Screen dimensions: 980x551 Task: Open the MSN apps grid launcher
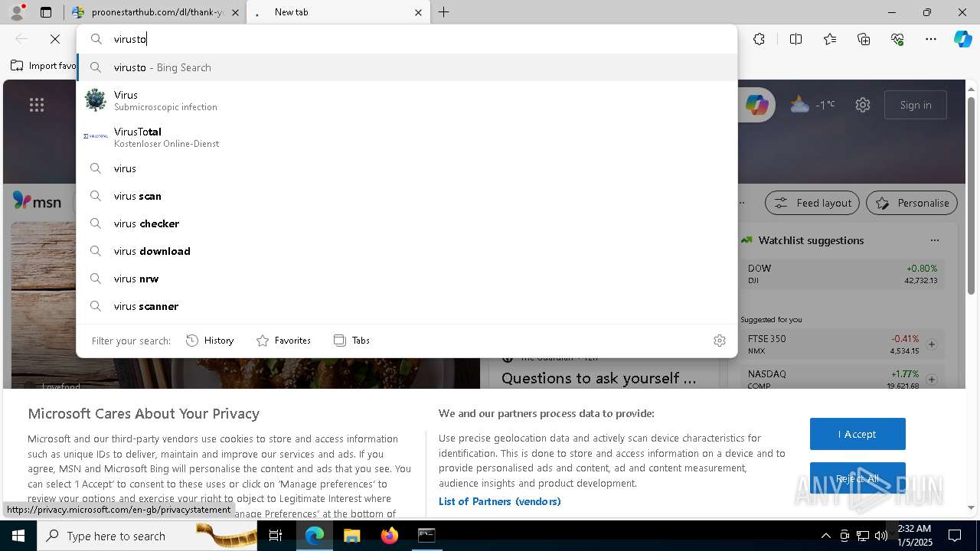coord(37,105)
